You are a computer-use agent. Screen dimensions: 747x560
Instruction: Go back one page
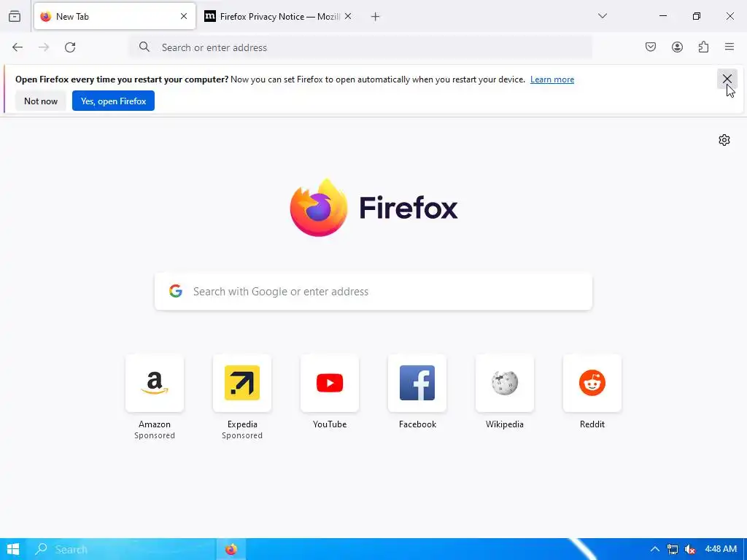coord(18,47)
